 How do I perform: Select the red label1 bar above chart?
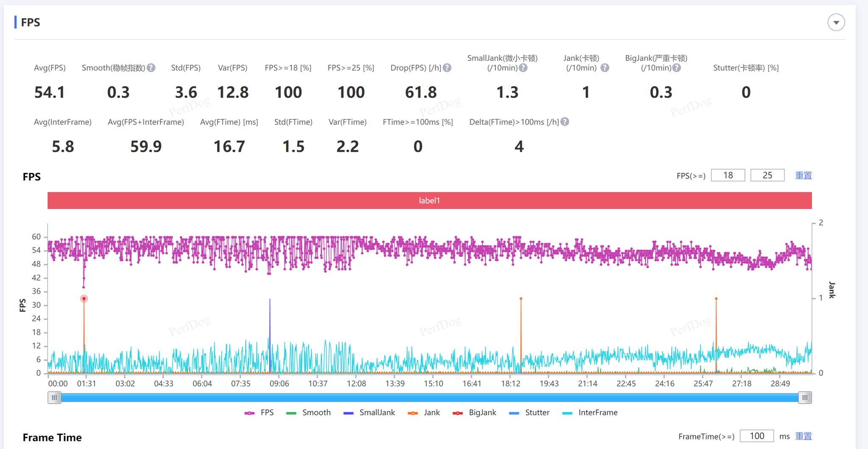(x=429, y=201)
